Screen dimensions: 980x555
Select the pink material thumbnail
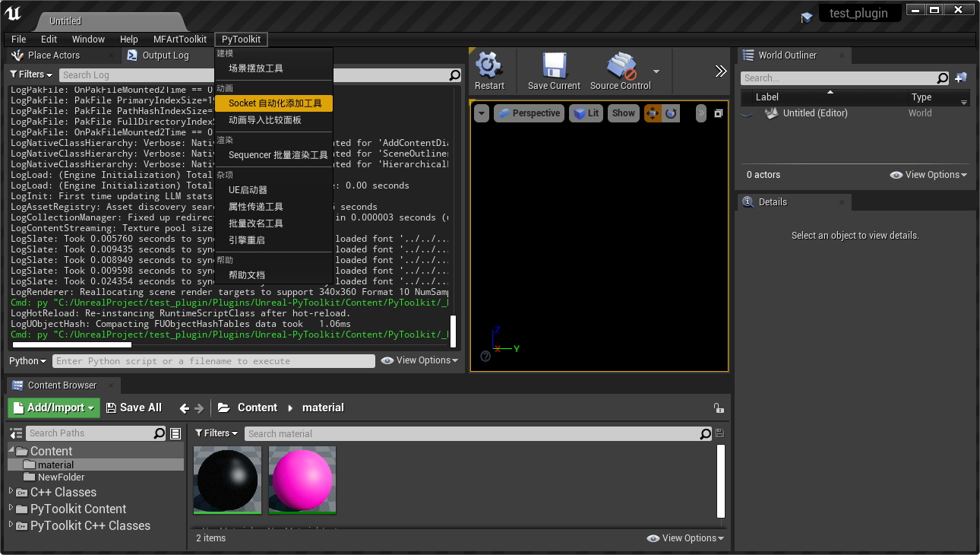[x=302, y=480]
